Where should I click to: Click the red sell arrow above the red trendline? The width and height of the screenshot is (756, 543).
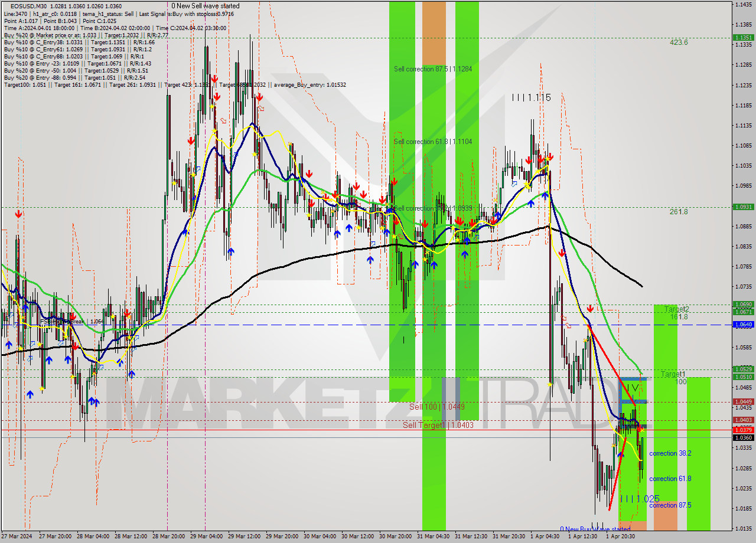[x=590, y=309]
